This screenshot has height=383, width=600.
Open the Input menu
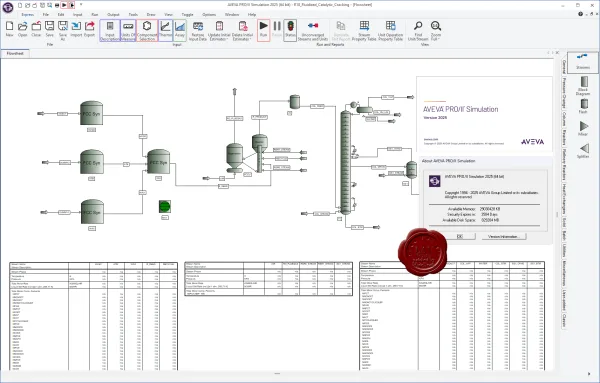(77, 15)
